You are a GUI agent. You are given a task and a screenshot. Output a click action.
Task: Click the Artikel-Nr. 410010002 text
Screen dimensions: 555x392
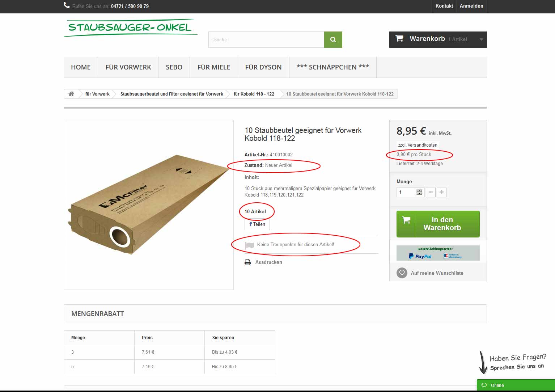click(x=268, y=155)
